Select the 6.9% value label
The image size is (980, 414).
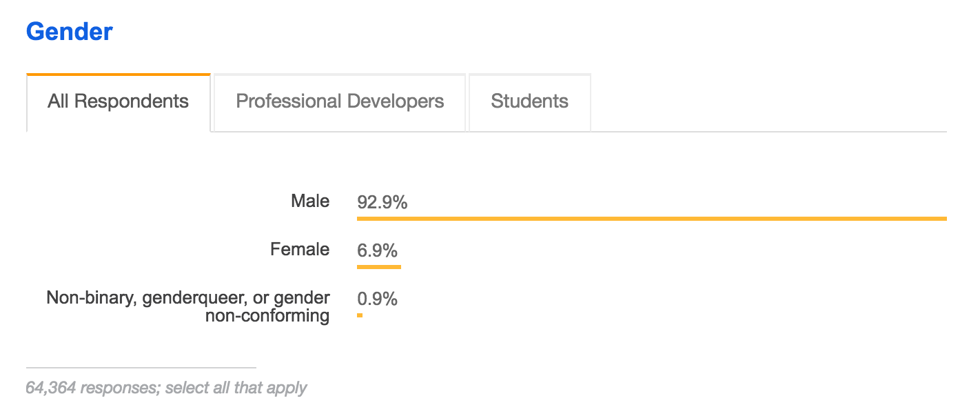pyautogui.click(x=377, y=250)
